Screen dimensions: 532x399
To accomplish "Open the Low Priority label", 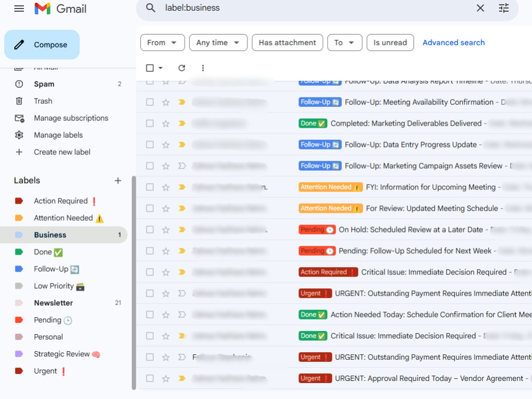I will [64, 286].
